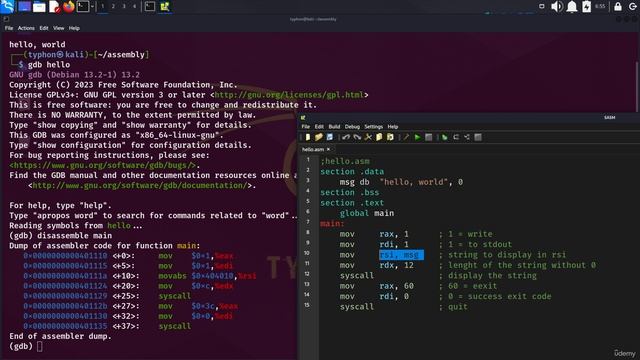Click the Step over debug icon

[456, 138]
